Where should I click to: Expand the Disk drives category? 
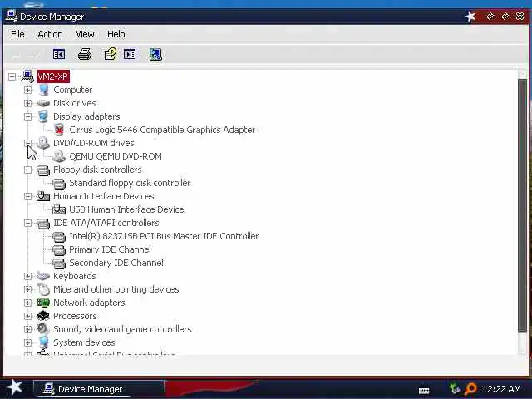click(x=27, y=103)
